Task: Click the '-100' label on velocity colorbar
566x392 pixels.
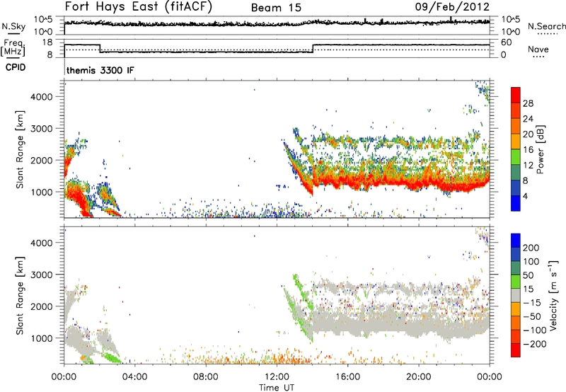Action: click(x=535, y=330)
